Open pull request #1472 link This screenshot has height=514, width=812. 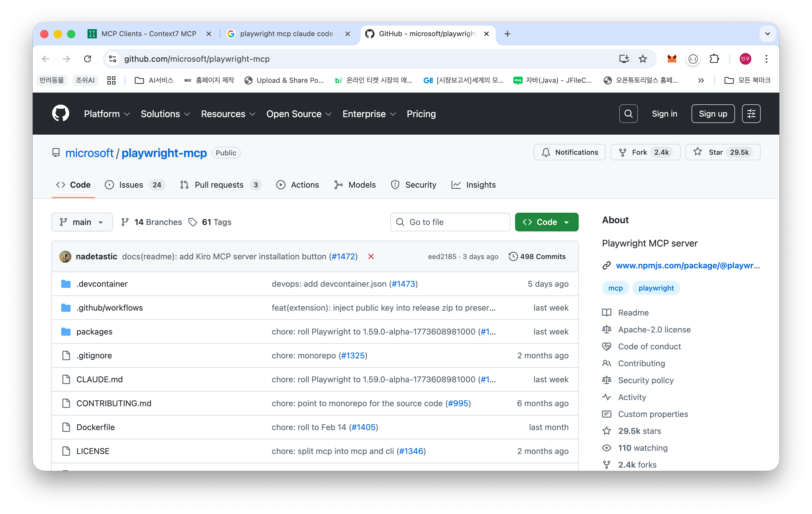click(343, 256)
